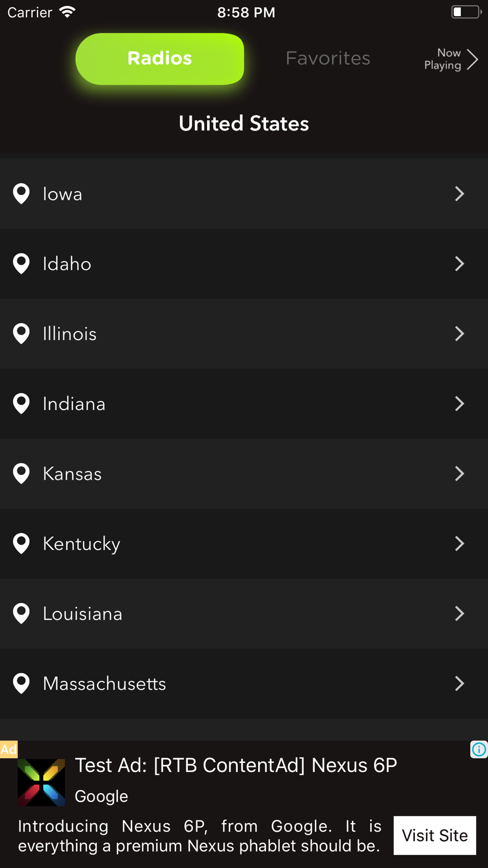Screen dimensions: 488x868
Task: Expand the Iowa row chevron
Action: (x=459, y=194)
